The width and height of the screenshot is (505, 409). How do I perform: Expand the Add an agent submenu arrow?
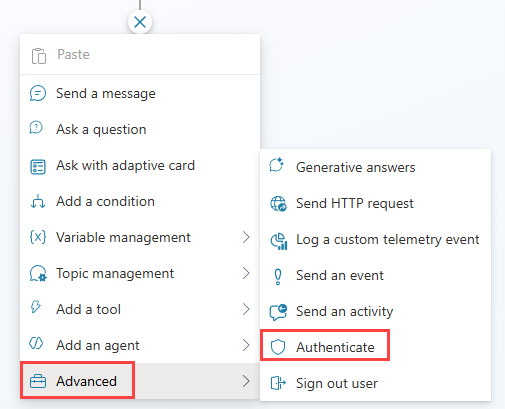click(246, 345)
